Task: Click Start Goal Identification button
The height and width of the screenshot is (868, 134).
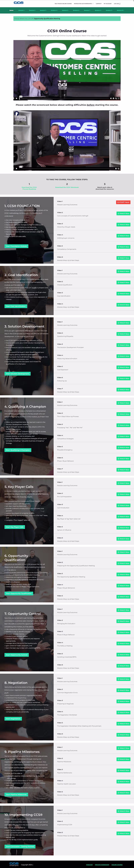Action: 16,306
